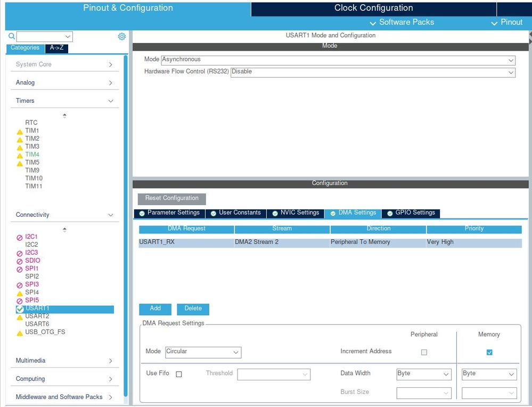Enable the Use Fifo checkbox
The height and width of the screenshot is (407, 532).
[179, 374]
